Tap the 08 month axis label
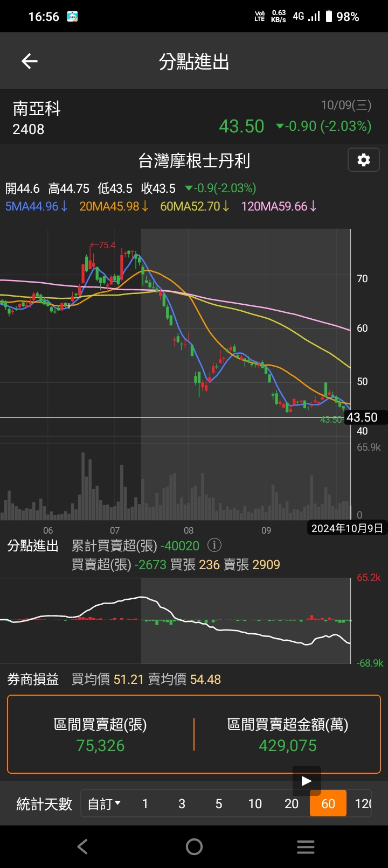Screen dimensions: 388x868 189,530
